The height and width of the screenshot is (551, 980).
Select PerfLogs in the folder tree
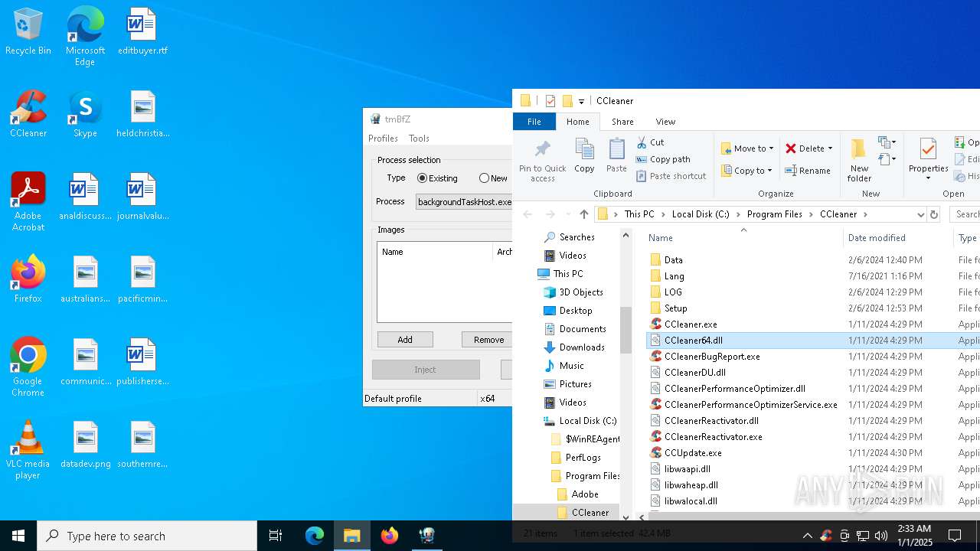(x=583, y=458)
